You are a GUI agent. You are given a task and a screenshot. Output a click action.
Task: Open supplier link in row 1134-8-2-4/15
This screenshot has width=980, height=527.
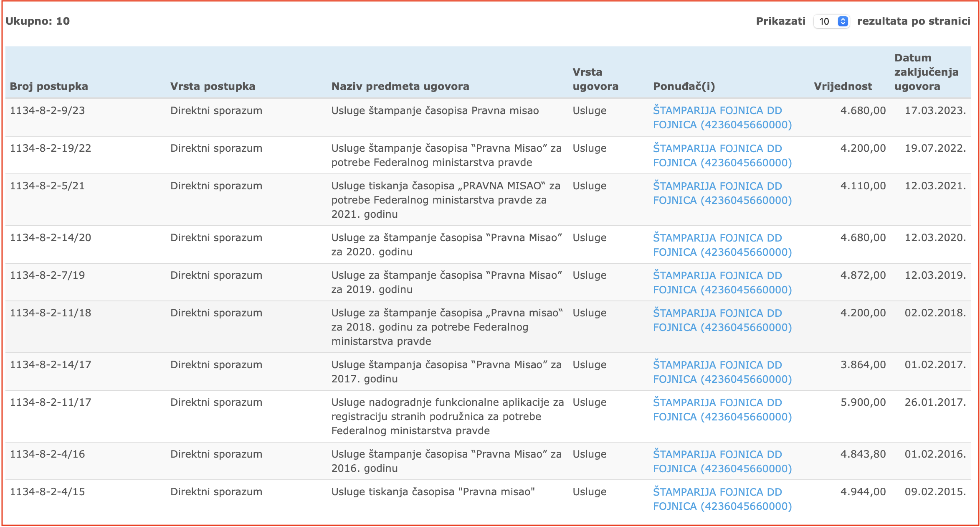[722, 499]
